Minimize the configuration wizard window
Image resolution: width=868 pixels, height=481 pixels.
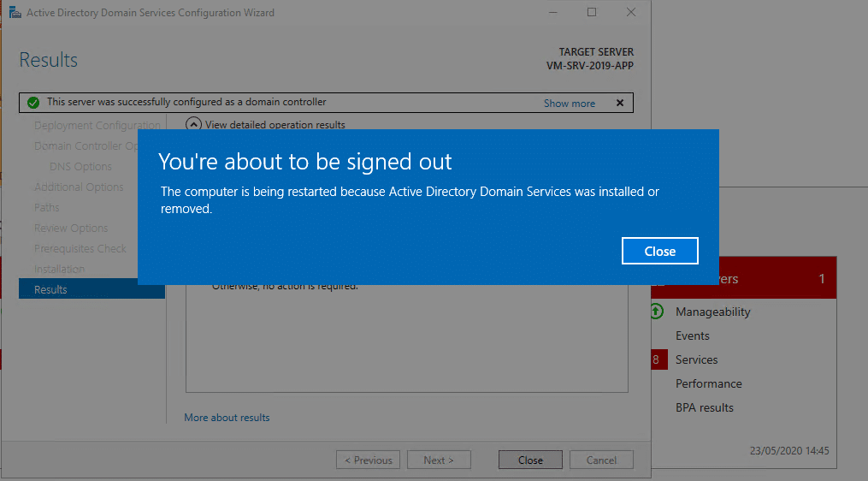click(x=553, y=12)
